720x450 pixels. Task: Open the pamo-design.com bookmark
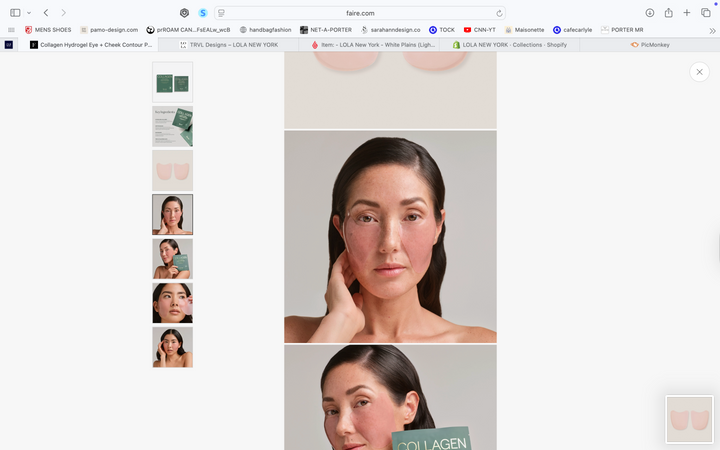tap(109, 30)
